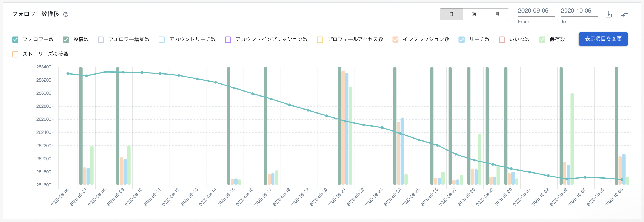644x222 pixels.
Task: Open the From date field 2020-09-06
Action: (536, 11)
